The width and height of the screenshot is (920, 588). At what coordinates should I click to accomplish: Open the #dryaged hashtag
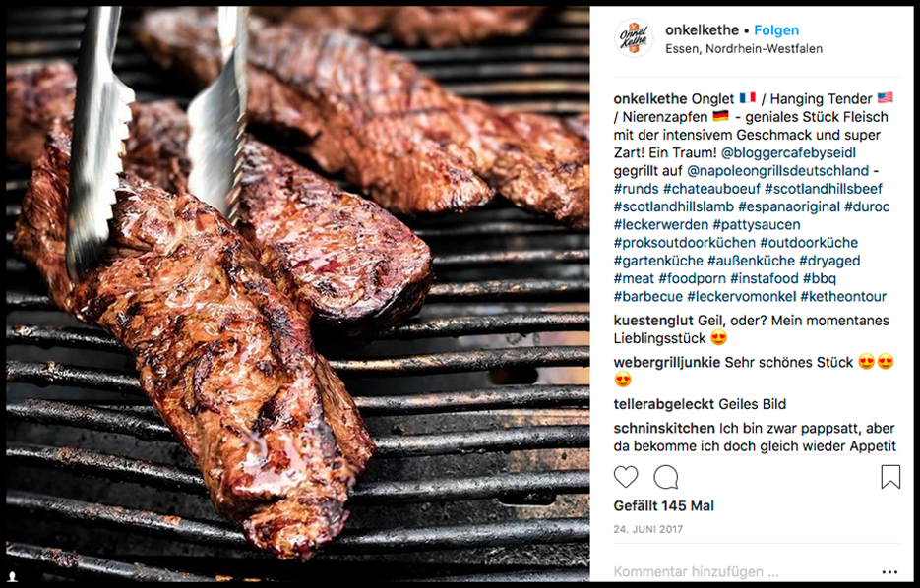[829, 261]
